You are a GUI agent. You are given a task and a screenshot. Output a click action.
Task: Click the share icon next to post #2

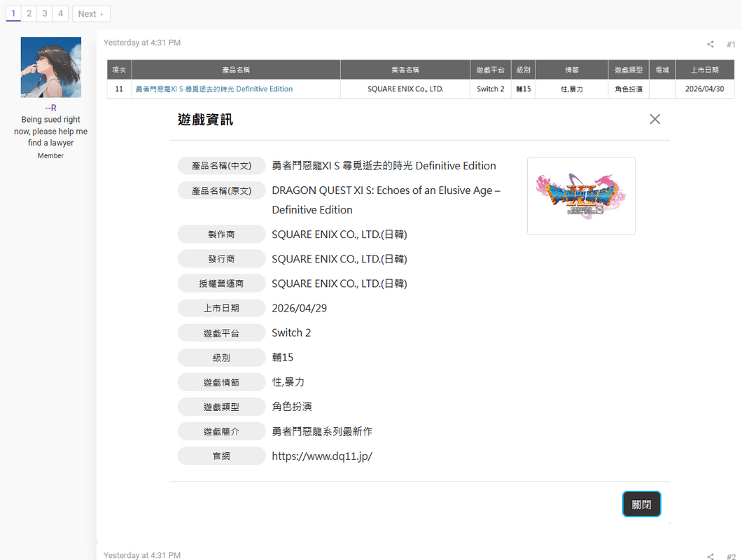(x=710, y=555)
